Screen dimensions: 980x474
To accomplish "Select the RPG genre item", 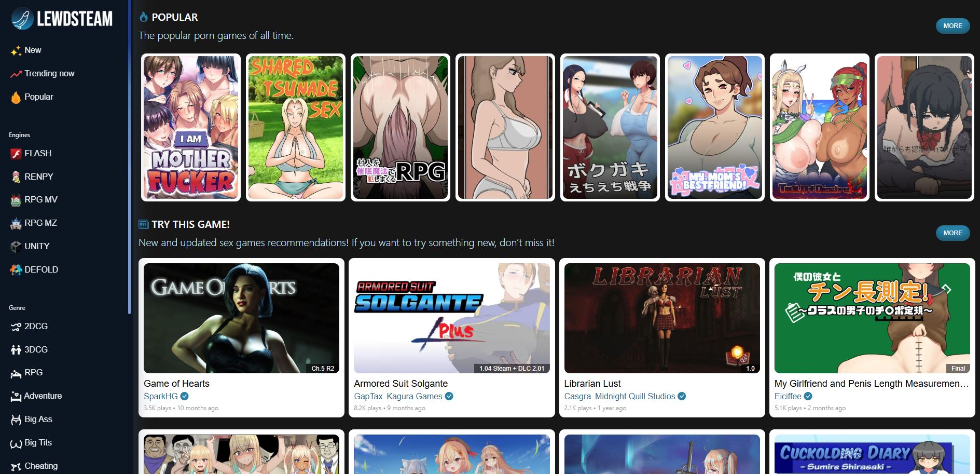I will [33, 373].
